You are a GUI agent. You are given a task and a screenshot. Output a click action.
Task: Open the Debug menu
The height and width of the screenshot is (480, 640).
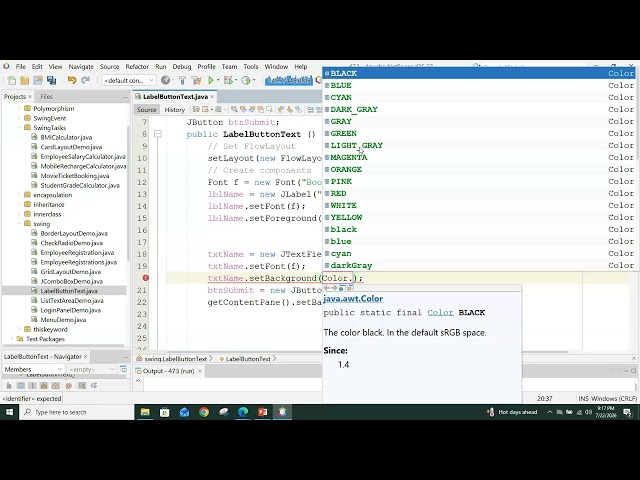(x=182, y=67)
